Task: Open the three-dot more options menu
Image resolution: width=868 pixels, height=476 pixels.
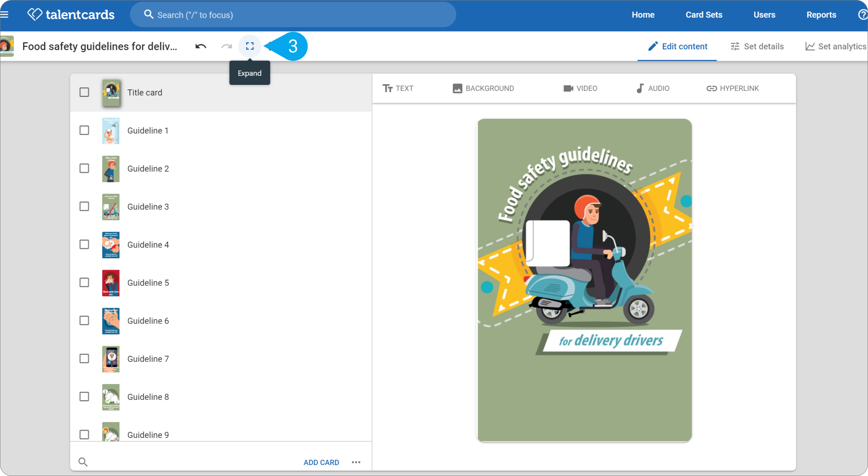Action: click(356, 462)
